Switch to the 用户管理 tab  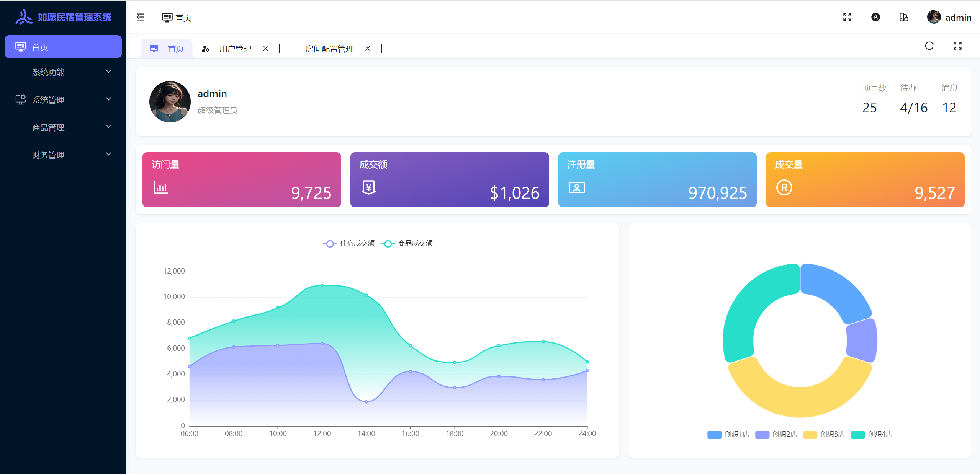[x=235, y=49]
